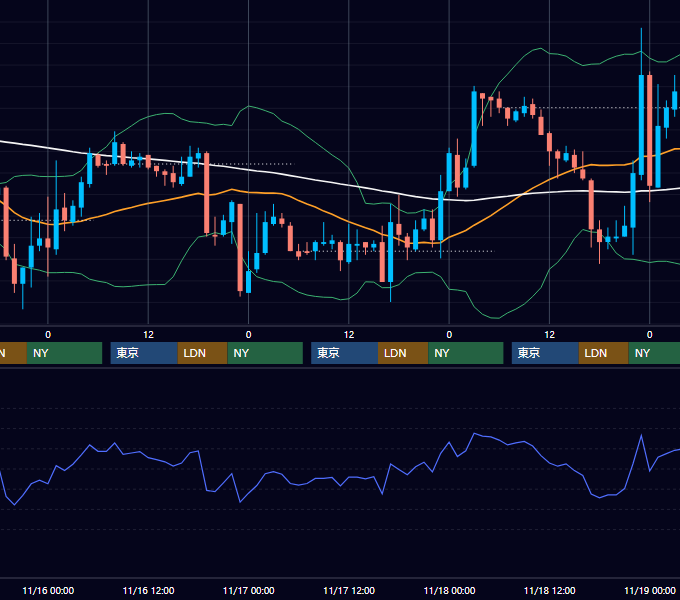Select LDN block following the 11/18 東京 session
Screen dimensions: 680x600
604,353
